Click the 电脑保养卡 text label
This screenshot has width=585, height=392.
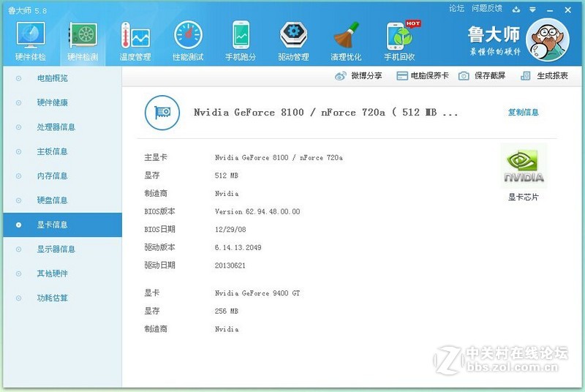[429, 76]
